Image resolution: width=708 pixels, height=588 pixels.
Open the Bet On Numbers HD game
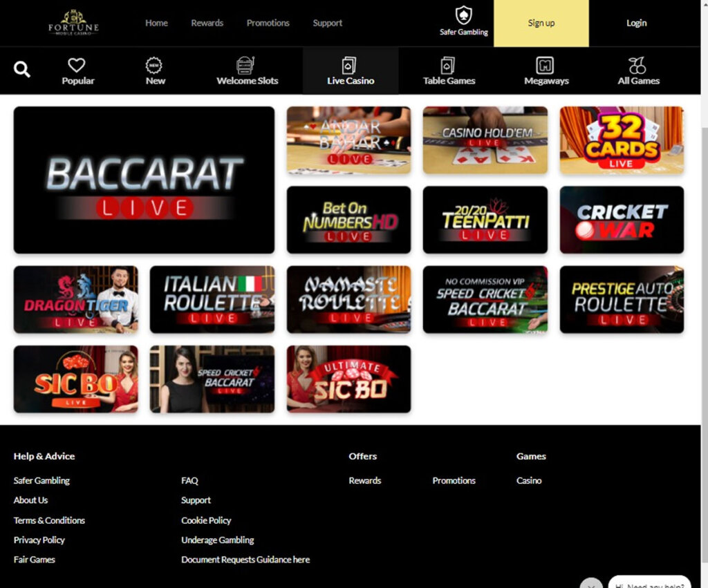pos(348,220)
